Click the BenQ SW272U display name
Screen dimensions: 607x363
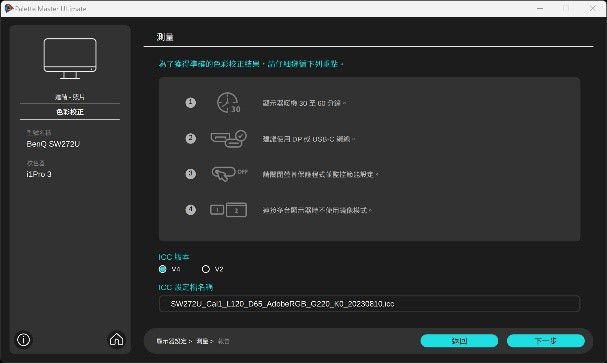pyautogui.click(x=53, y=144)
